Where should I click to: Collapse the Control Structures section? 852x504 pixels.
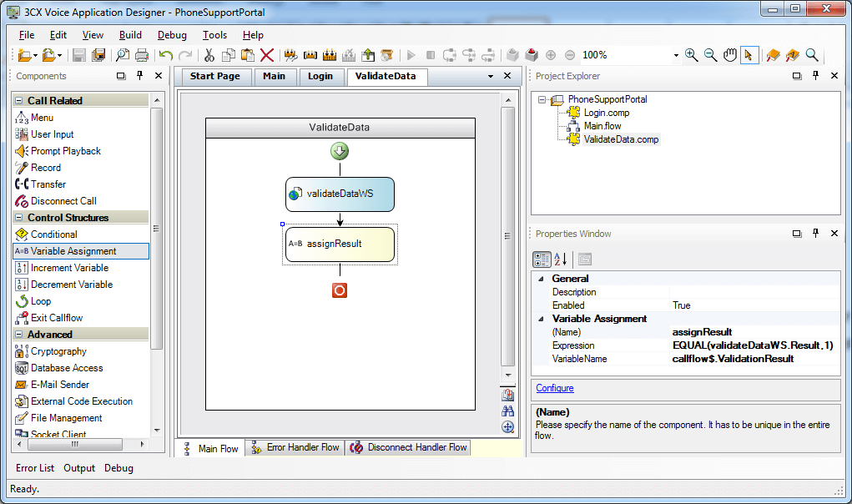[19, 217]
